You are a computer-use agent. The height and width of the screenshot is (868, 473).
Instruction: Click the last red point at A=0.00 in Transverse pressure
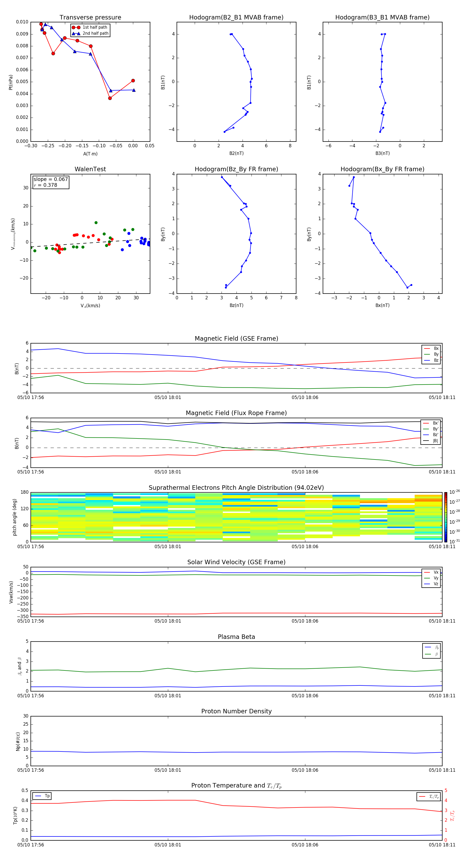(x=133, y=80)
